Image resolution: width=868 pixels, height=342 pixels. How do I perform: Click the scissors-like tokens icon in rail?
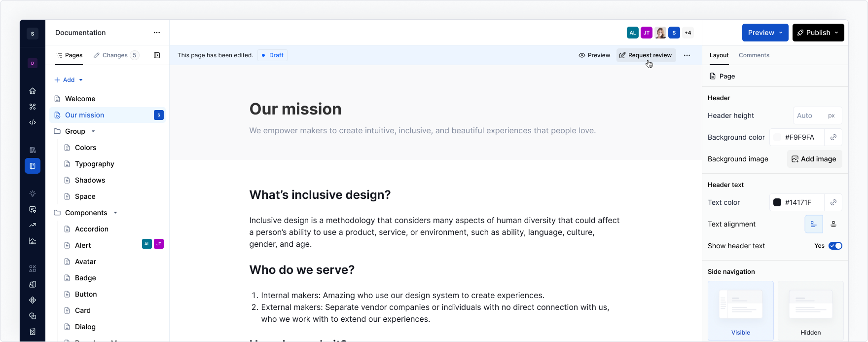coord(33,107)
